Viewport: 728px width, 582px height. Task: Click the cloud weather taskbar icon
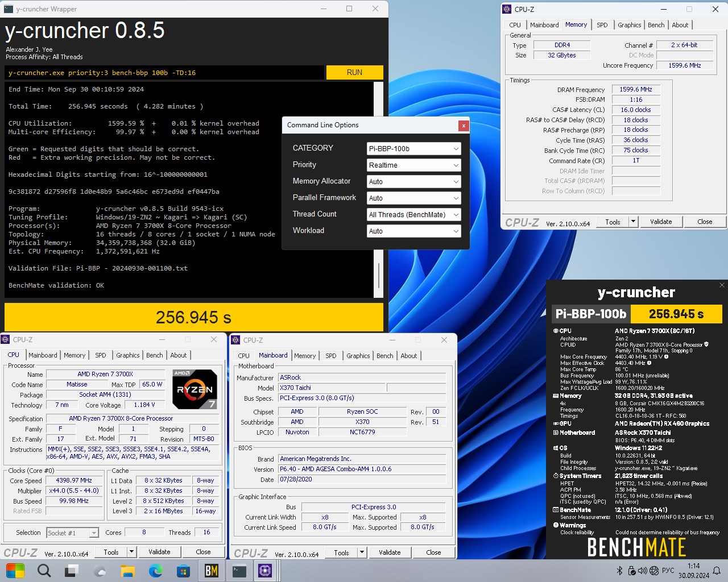coord(100,570)
